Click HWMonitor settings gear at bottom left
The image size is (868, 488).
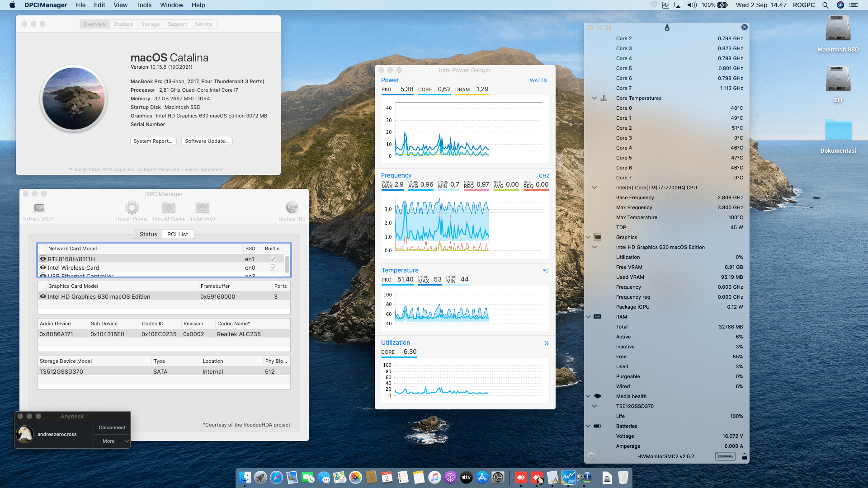(591, 456)
